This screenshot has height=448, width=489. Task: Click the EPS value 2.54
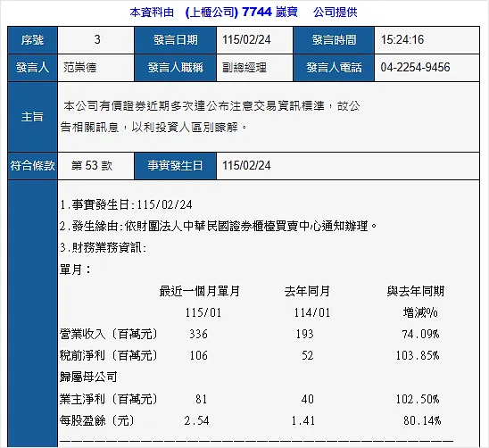pos(197,420)
